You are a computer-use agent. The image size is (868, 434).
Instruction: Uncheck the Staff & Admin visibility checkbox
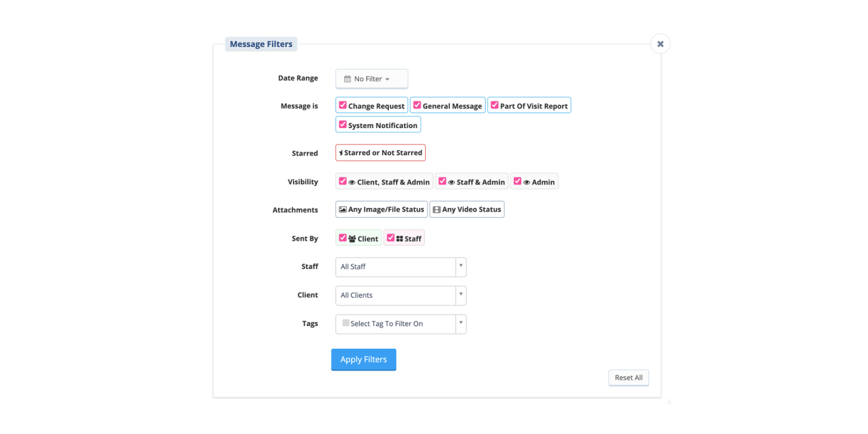point(443,181)
